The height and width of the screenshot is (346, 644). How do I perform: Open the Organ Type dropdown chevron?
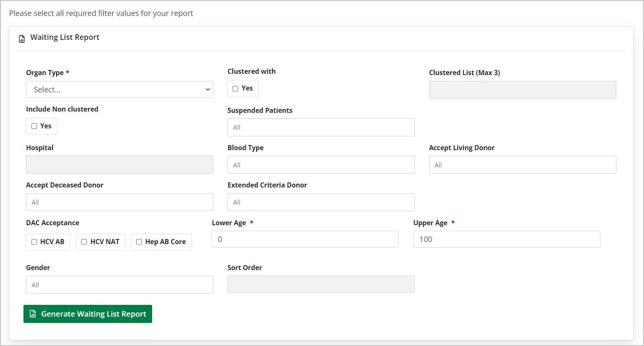[207, 89]
